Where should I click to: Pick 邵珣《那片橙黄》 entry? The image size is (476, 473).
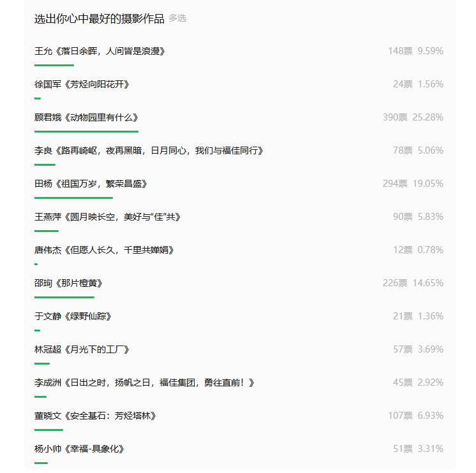(69, 283)
